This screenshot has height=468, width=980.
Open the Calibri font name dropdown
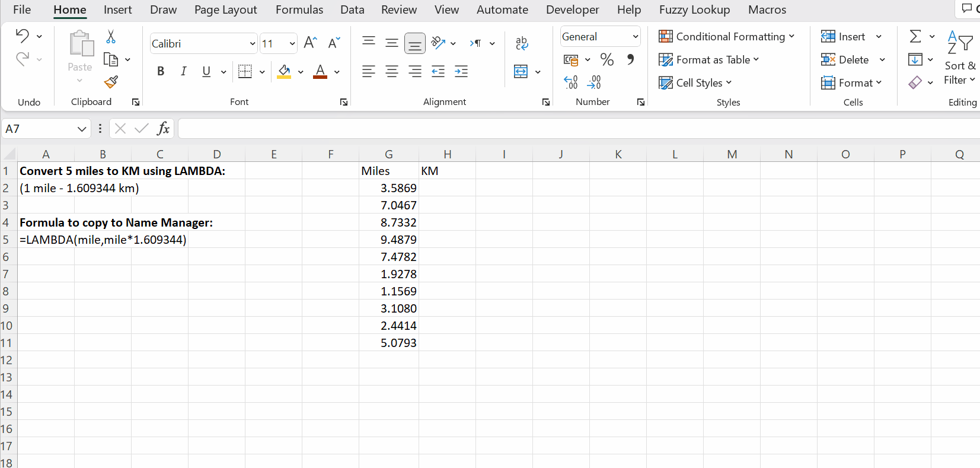coord(252,43)
